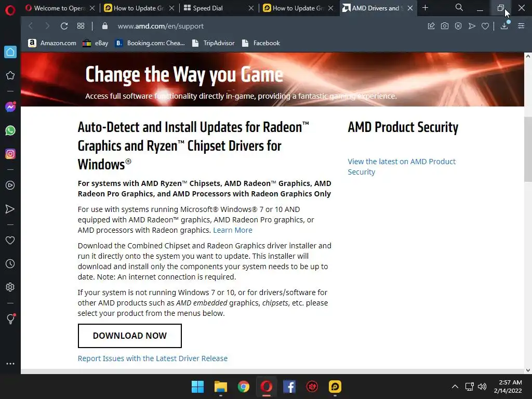Open the Opera main menu logo
This screenshot has width=532, height=399.
[x=10, y=10]
